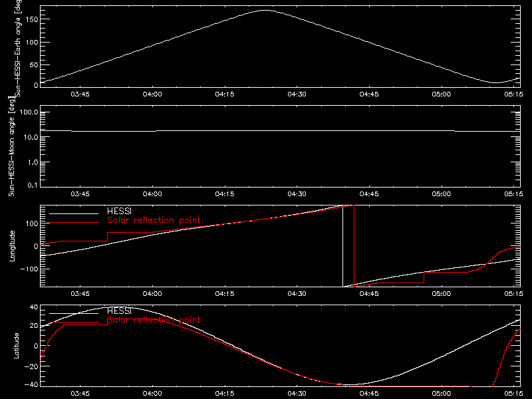Screen dimensions: 532x399
Task: Click Solar reflection point legend in Latitude plot
Action: pos(154,320)
